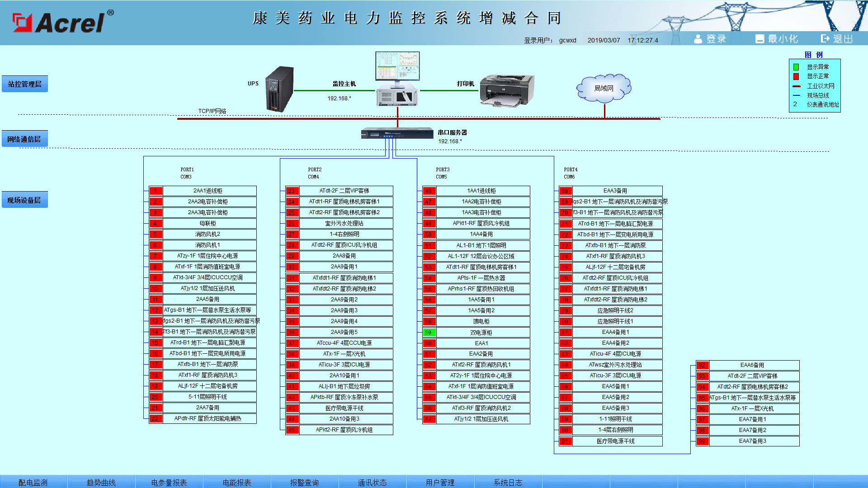Click green status indicator address 59

429,333
